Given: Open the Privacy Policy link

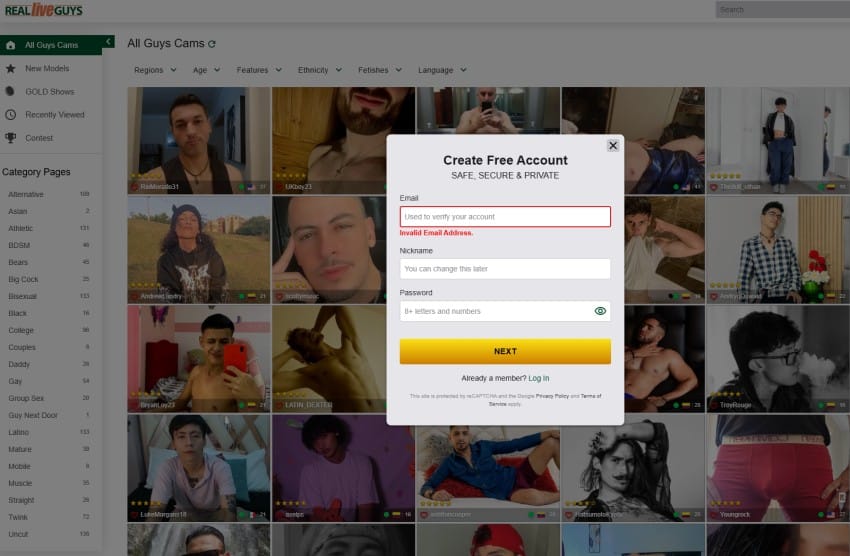Looking at the screenshot, I should 552,396.
